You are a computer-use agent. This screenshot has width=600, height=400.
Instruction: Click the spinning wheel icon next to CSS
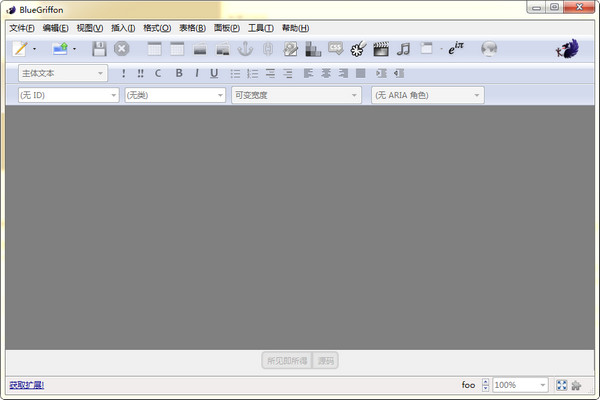[x=358, y=48]
